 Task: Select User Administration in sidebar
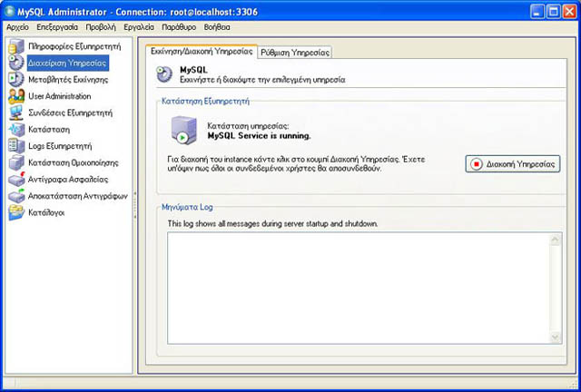[60, 96]
